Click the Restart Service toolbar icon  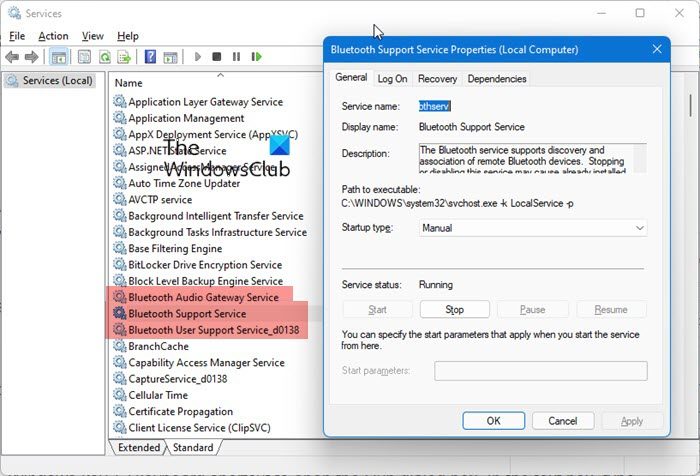click(x=256, y=57)
